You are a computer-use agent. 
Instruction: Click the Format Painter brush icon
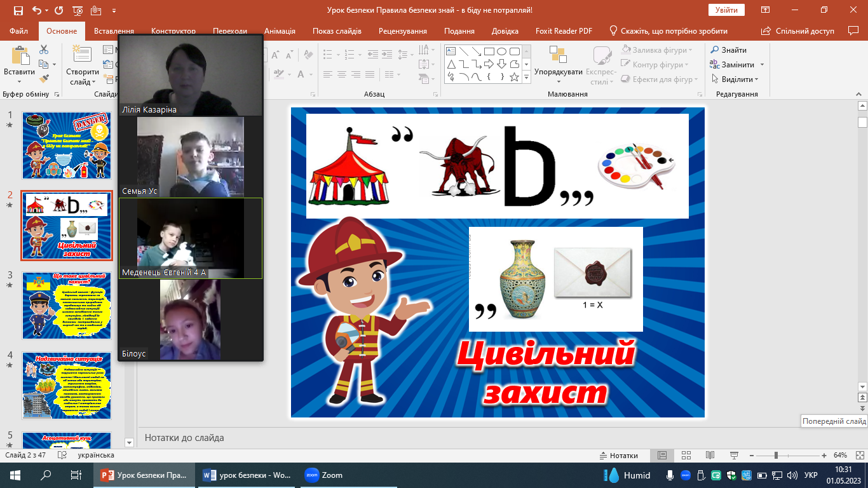click(x=44, y=79)
